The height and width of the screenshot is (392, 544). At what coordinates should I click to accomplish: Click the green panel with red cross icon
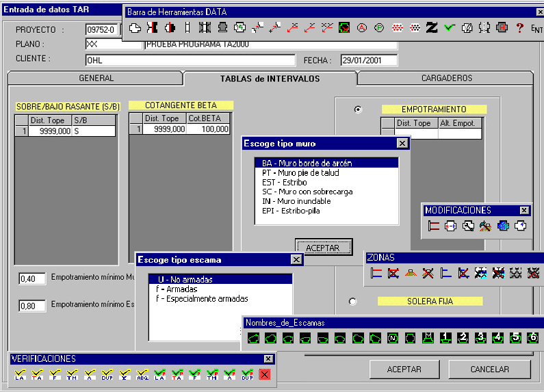[x=344, y=28]
